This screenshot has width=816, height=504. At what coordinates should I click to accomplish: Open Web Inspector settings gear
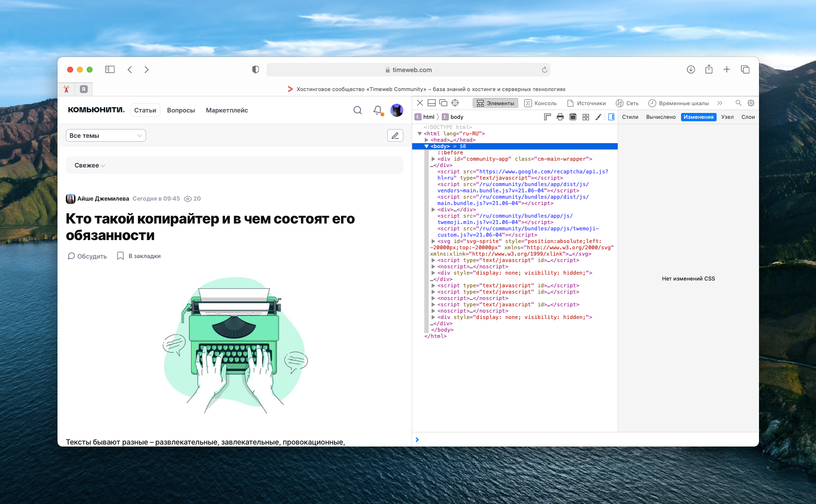point(751,103)
